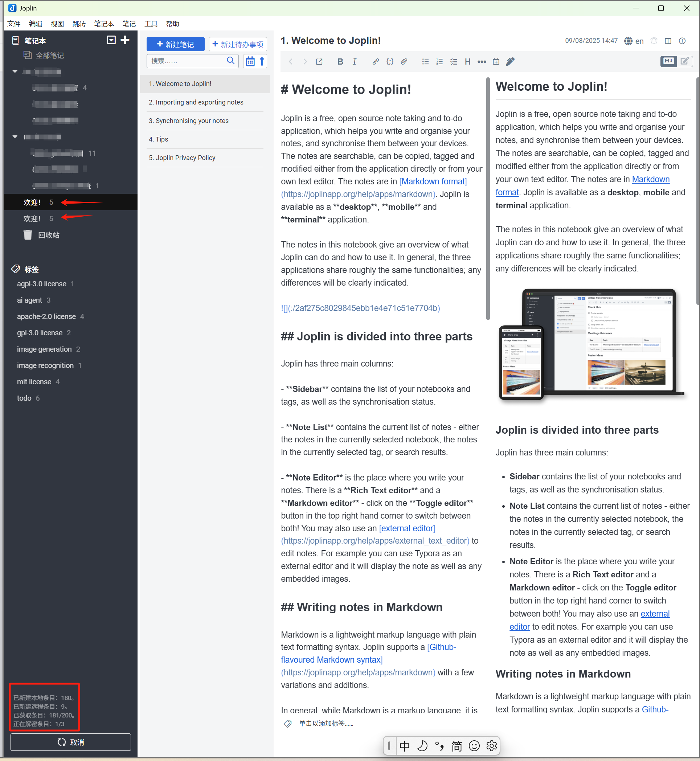Open the 视图 menu

pyautogui.click(x=57, y=24)
